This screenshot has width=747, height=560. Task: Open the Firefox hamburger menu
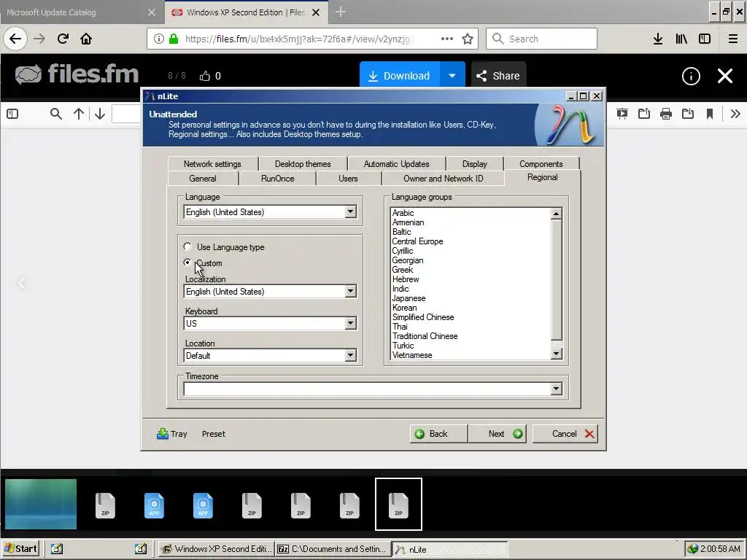(x=733, y=39)
